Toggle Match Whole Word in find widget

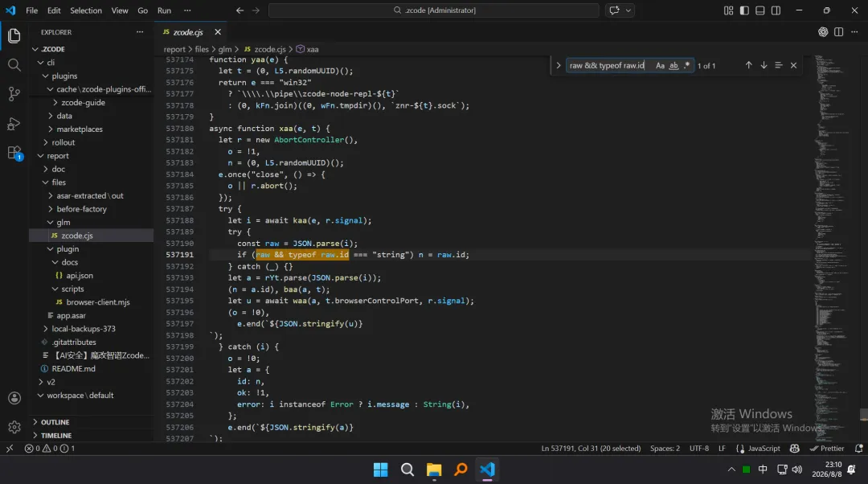(x=674, y=65)
